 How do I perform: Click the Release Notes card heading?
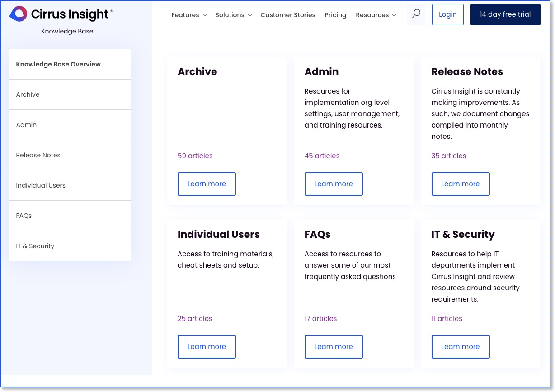[x=467, y=71]
